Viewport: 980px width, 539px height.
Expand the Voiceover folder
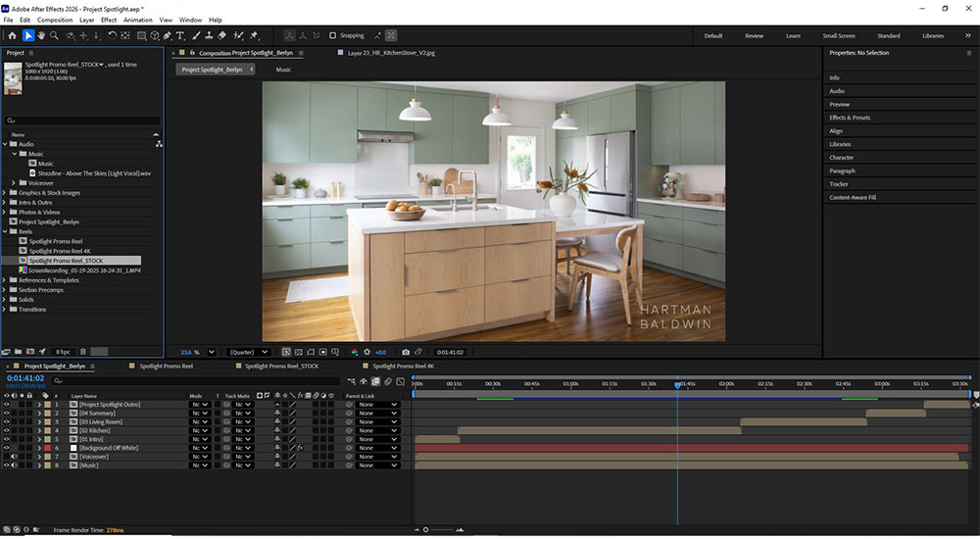[x=14, y=183]
